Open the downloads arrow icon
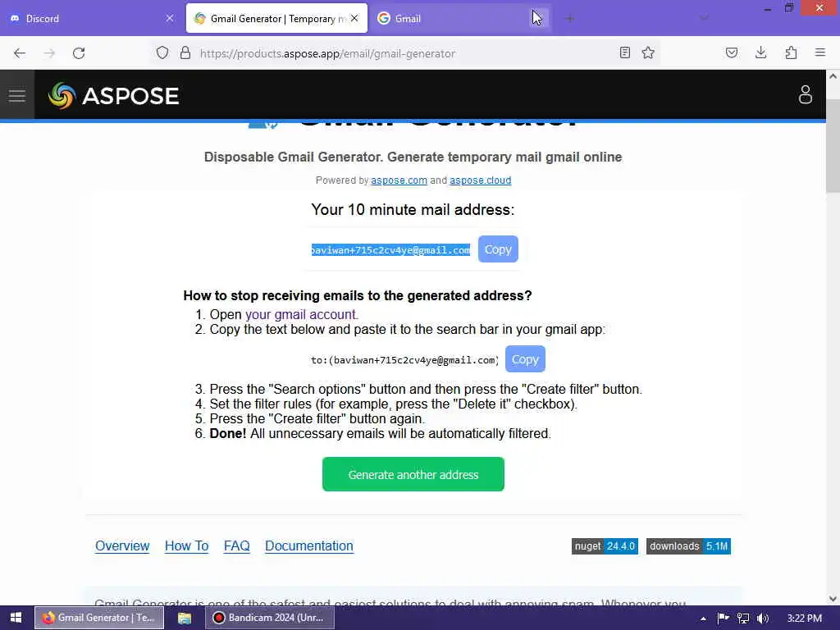This screenshot has height=630, width=840. click(760, 52)
